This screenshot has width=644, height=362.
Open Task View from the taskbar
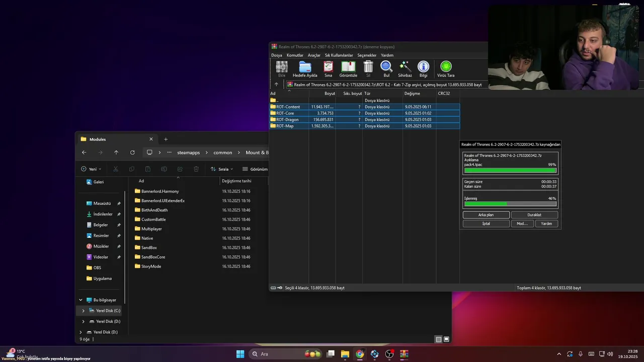coord(331,354)
